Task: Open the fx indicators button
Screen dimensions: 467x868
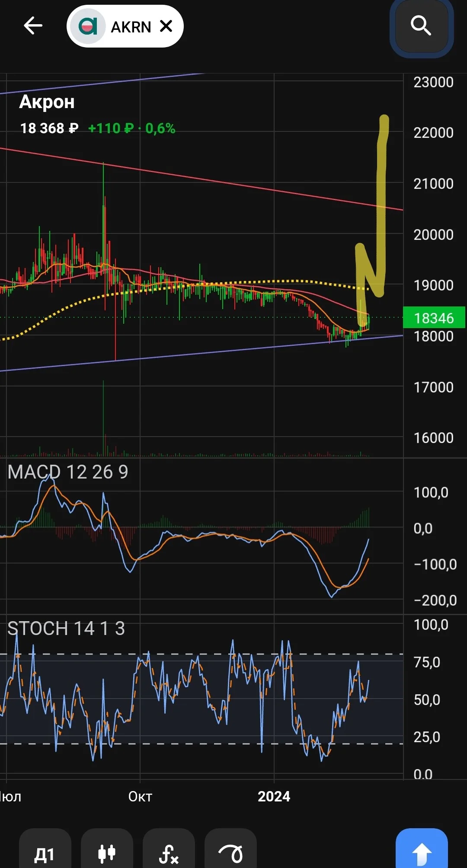Action: point(169,854)
